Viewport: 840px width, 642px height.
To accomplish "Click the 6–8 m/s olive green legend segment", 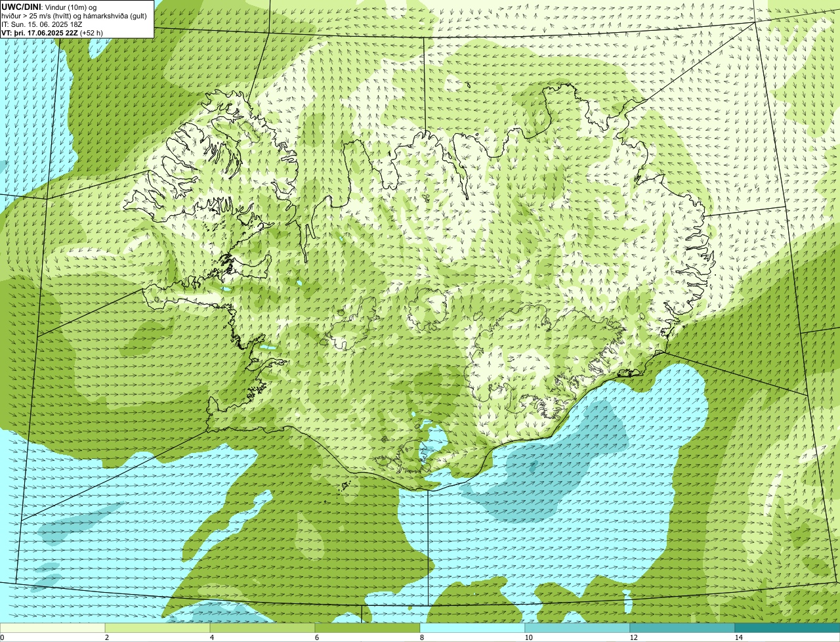I will click(x=367, y=628).
